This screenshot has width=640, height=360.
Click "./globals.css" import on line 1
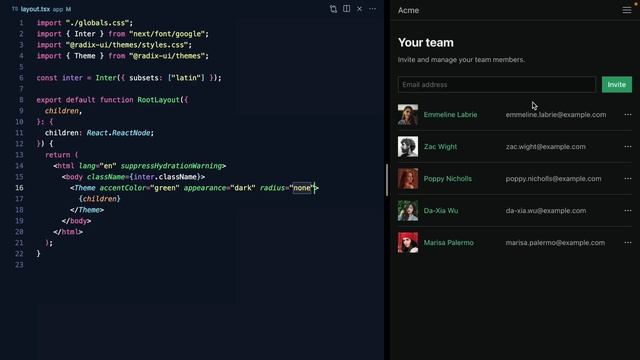pyautogui.click(x=97, y=23)
